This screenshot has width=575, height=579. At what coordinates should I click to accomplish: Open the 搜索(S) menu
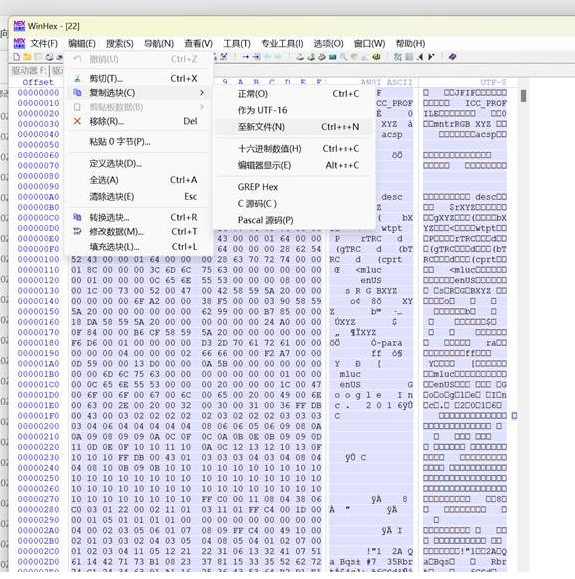point(120,44)
